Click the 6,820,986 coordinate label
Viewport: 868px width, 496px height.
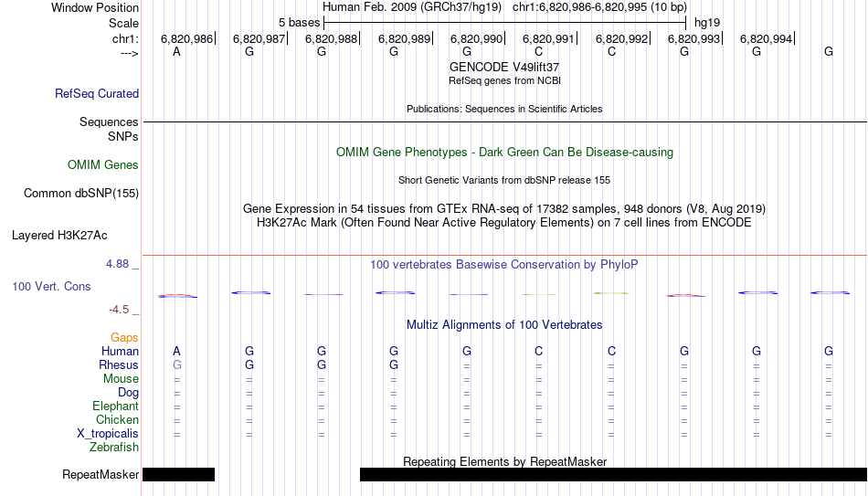click(x=186, y=38)
